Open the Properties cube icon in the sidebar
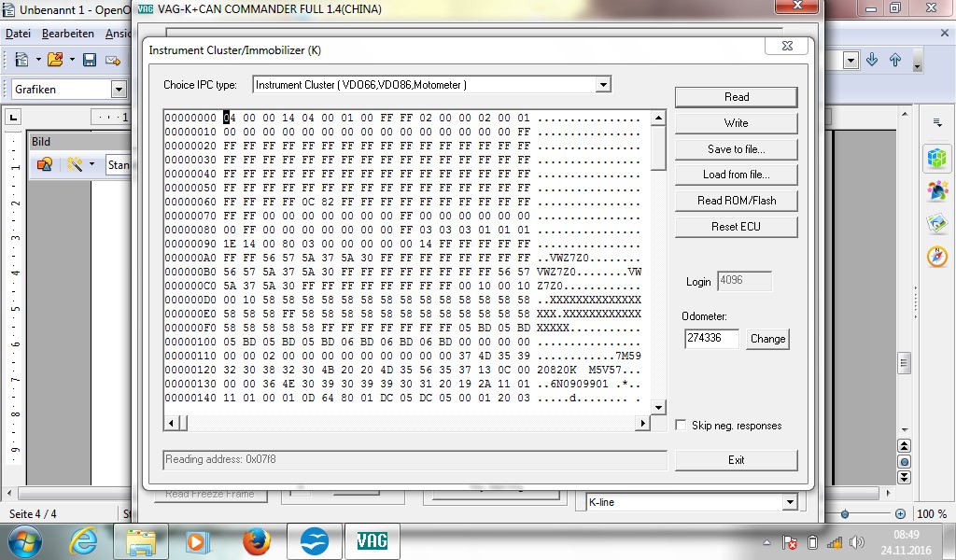The width and height of the screenshot is (956, 560). pos(937,159)
